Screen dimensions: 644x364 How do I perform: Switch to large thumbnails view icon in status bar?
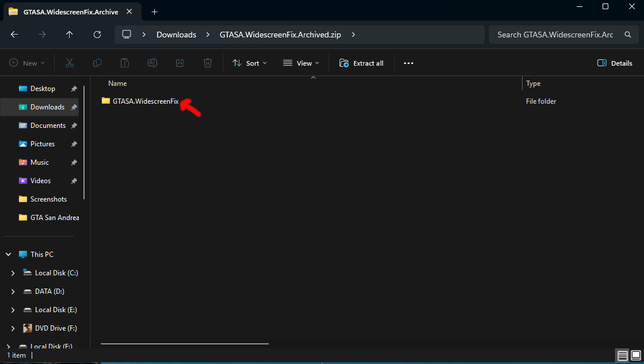[636, 355]
